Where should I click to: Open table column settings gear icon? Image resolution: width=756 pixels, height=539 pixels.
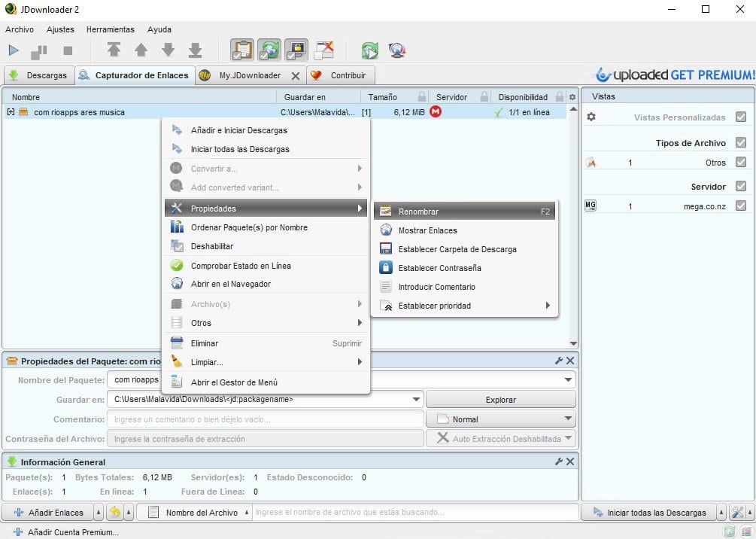[572, 97]
